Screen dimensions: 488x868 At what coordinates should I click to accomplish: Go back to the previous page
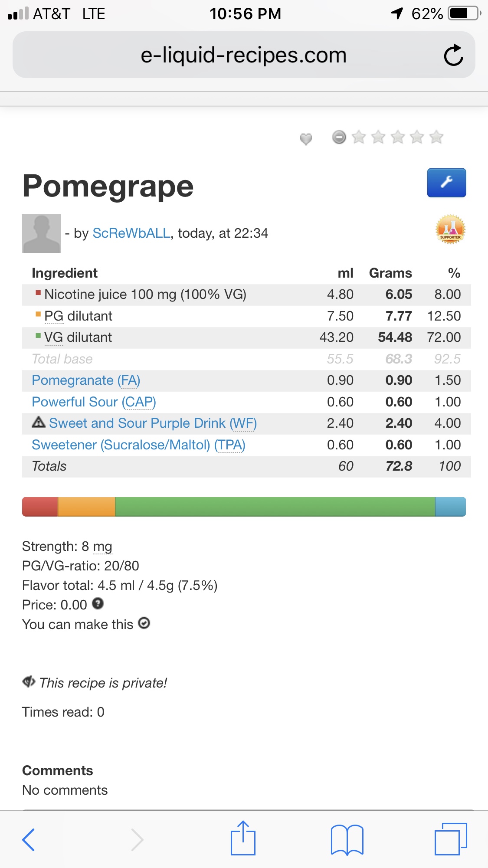(29, 839)
